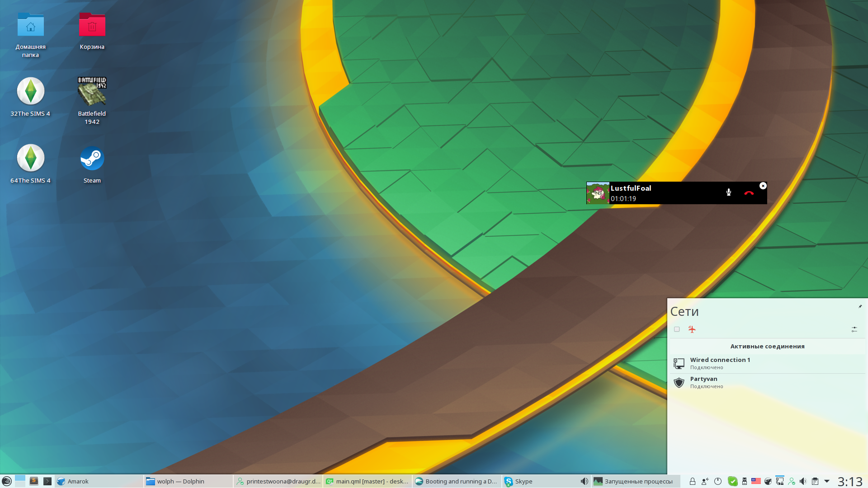Select the Partyvan VPN connection entry
Viewport: 868px width, 488px height.
pyautogui.click(x=767, y=382)
